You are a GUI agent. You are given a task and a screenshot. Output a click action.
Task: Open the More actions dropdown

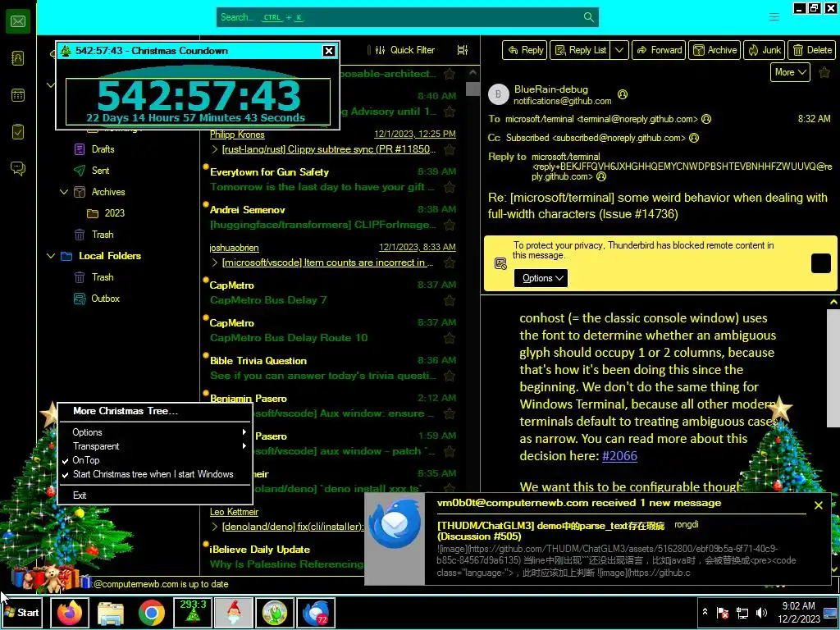coord(790,72)
